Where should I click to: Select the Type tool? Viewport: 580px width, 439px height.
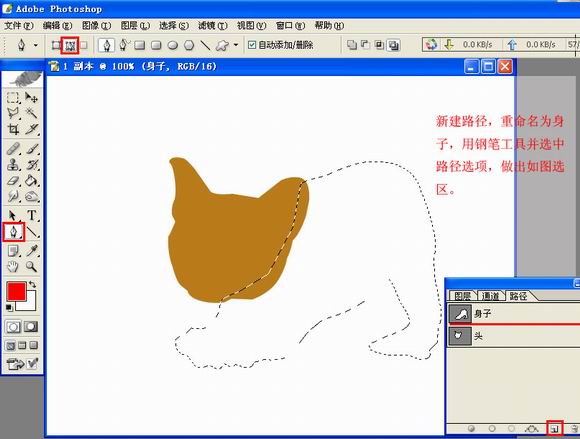[x=32, y=215]
